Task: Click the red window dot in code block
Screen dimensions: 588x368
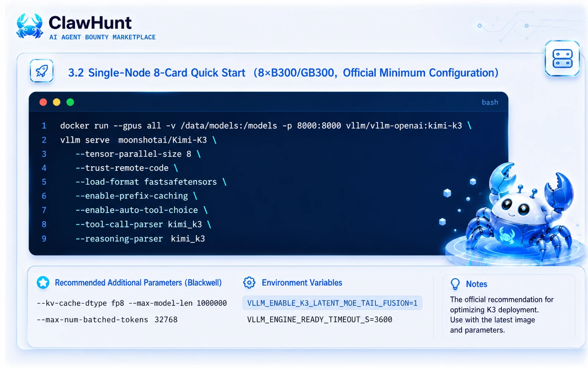Action: pyautogui.click(x=43, y=102)
